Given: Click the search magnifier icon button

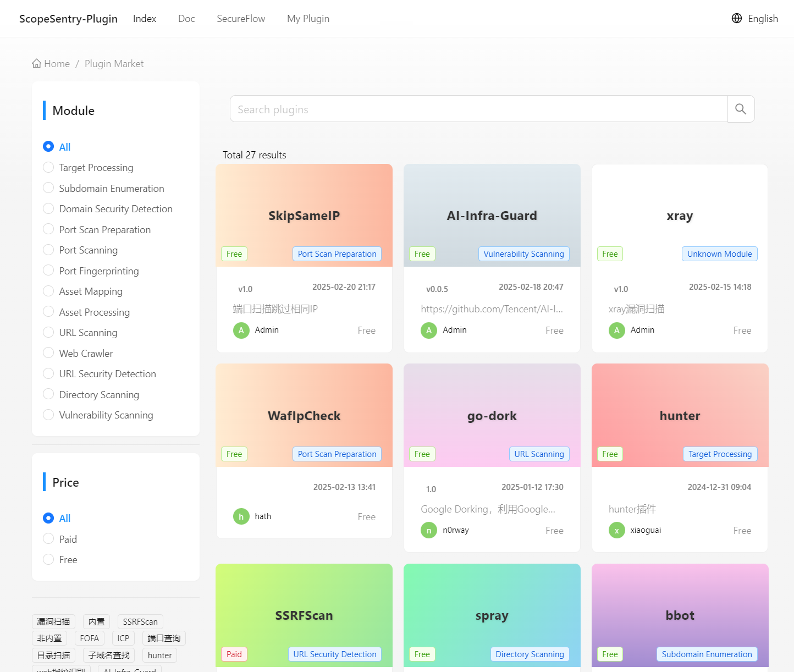Looking at the screenshot, I should click(741, 109).
